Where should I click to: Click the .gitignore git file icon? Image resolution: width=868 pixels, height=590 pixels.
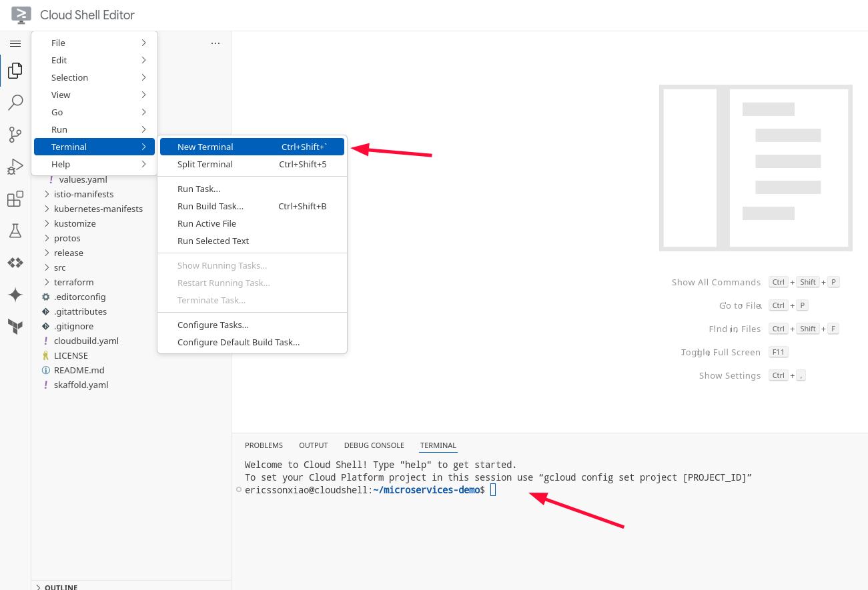[46, 326]
